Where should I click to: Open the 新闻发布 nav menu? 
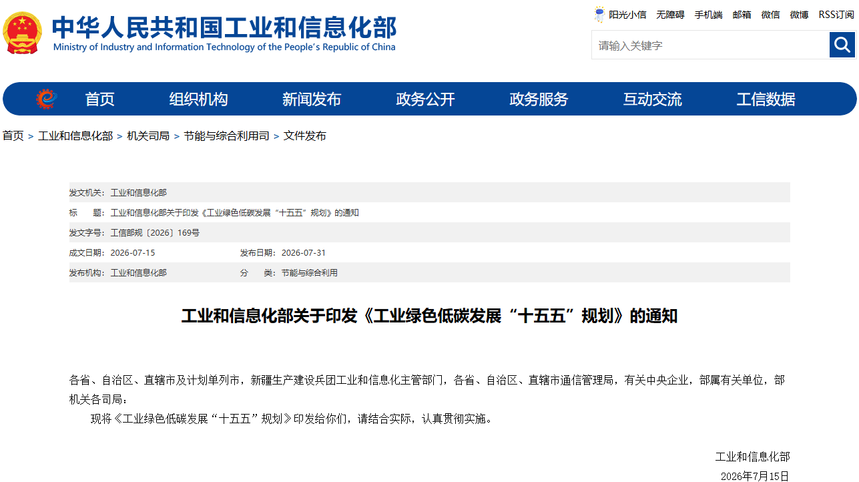click(312, 99)
